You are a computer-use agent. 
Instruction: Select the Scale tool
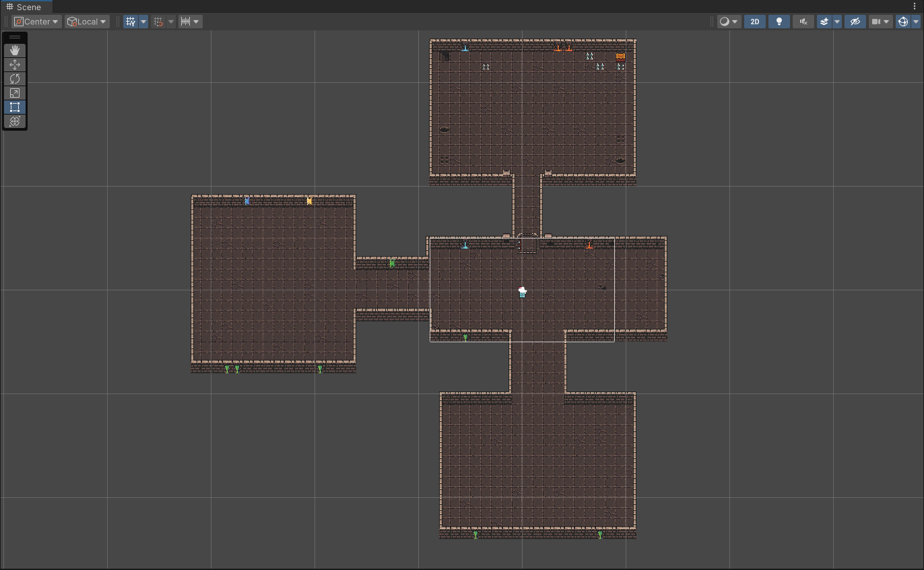point(15,93)
